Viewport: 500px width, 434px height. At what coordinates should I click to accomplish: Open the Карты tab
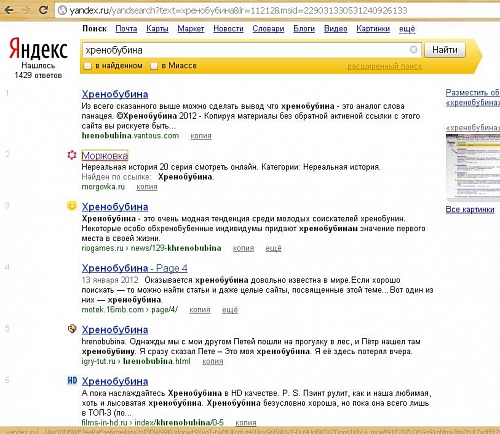pyautogui.click(x=157, y=29)
